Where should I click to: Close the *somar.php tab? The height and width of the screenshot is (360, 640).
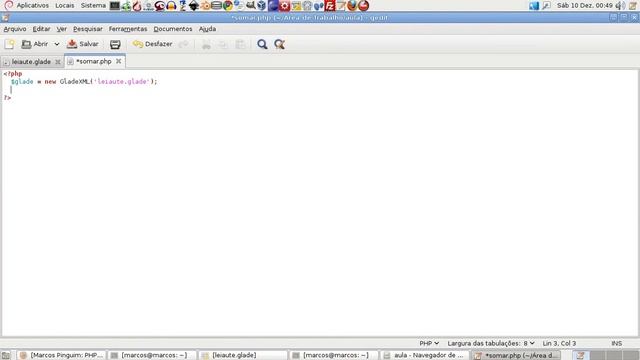(118, 61)
